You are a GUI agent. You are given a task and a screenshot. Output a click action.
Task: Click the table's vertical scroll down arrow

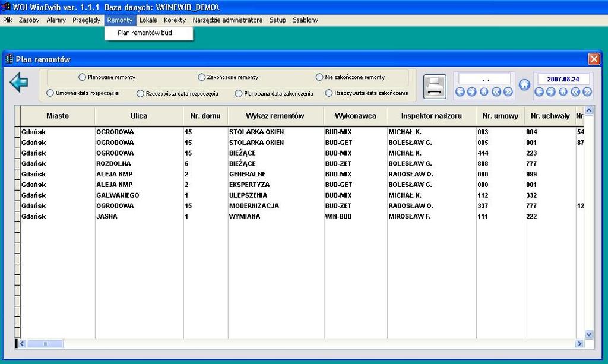[588, 334]
